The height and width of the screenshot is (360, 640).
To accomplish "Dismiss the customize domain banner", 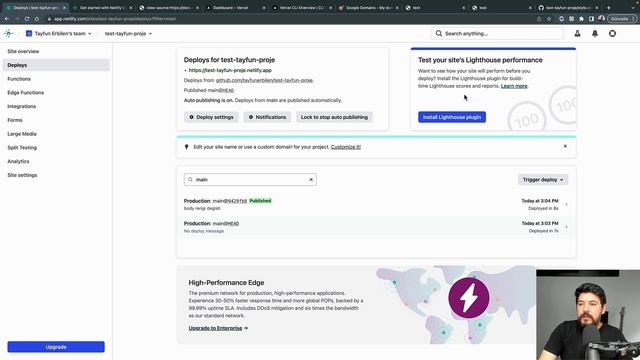I will pyautogui.click(x=565, y=146).
